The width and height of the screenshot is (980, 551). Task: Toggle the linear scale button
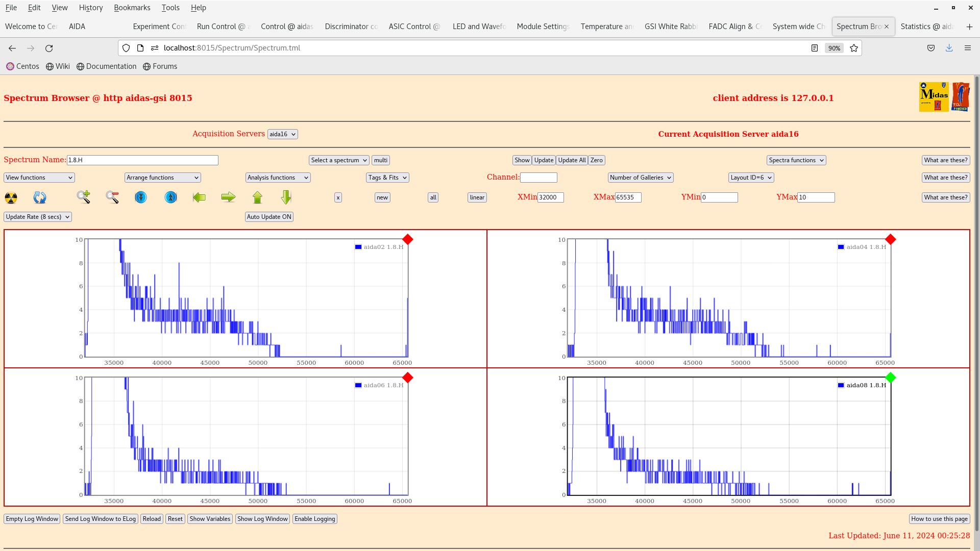[x=477, y=197]
